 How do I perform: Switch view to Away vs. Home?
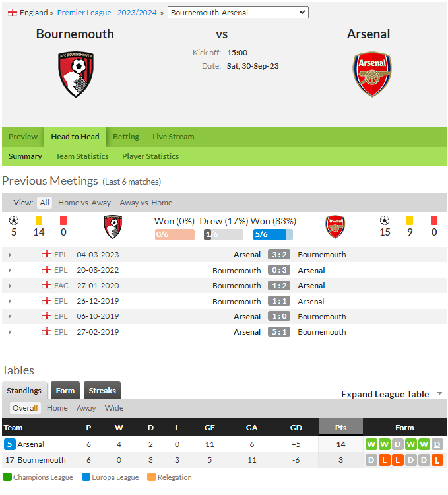pos(146,203)
